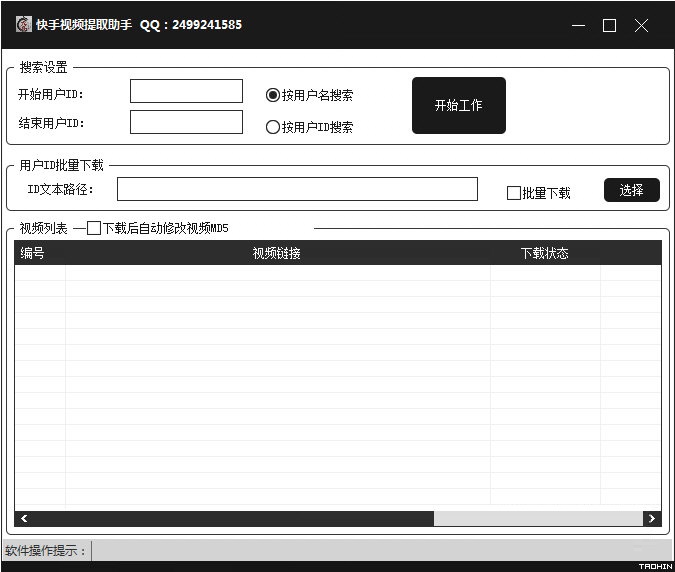Click the left arrow of horizontal scrollbar
This screenshot has width=675, height=572.
pos(24,519)
